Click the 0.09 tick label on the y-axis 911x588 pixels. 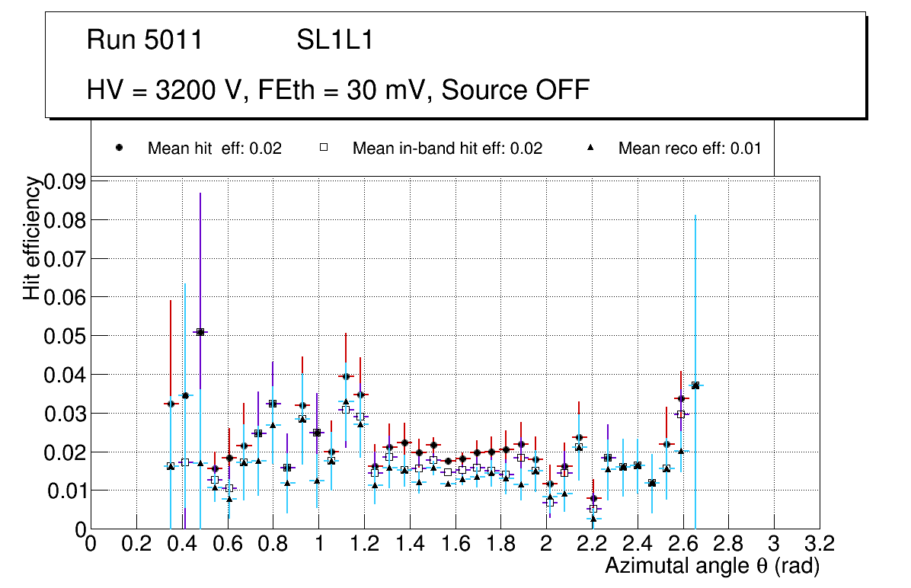[x=64, y=181]
